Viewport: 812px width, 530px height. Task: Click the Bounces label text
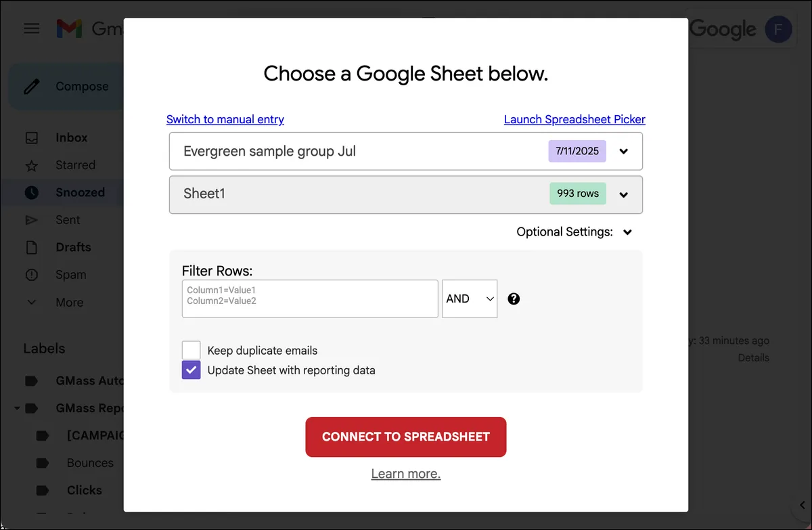90,463
